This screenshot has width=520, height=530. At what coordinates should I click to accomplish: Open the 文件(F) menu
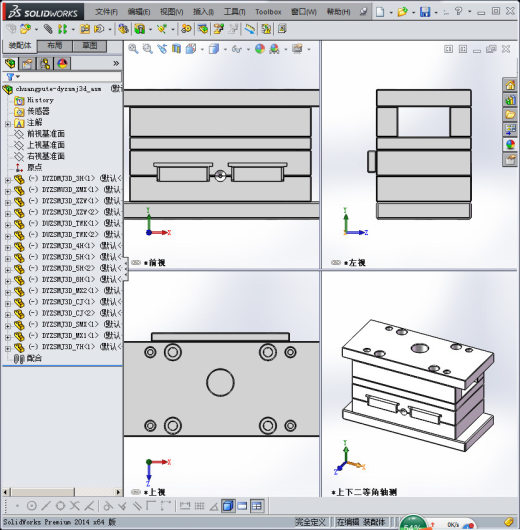click(106, 12)
